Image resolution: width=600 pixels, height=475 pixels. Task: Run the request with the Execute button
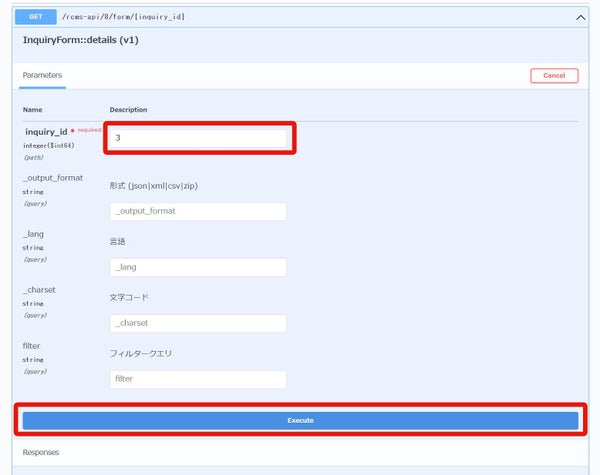pyautogui.click(x=300, y=420)
